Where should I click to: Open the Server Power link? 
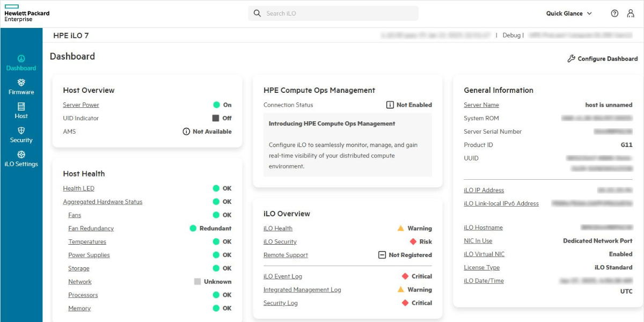coord(81,105)
